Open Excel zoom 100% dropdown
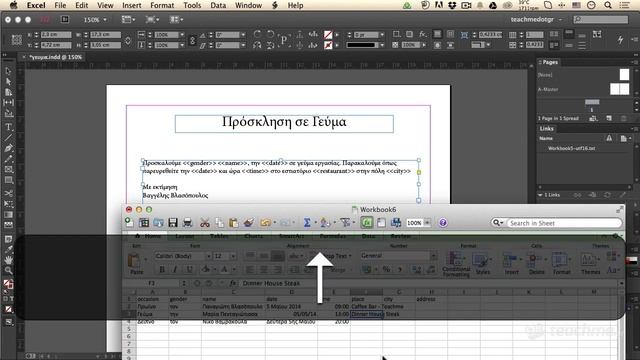The width and height of the screenshot is (640, 360). click(x=427, y=222)
